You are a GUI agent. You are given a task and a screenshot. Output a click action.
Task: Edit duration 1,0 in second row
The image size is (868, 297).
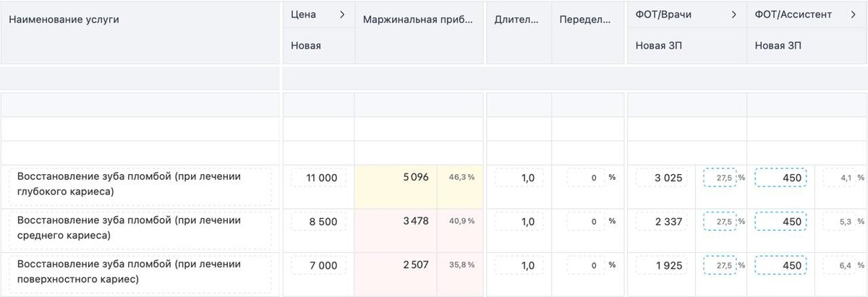pyautogui.click(x=518, y=222)
